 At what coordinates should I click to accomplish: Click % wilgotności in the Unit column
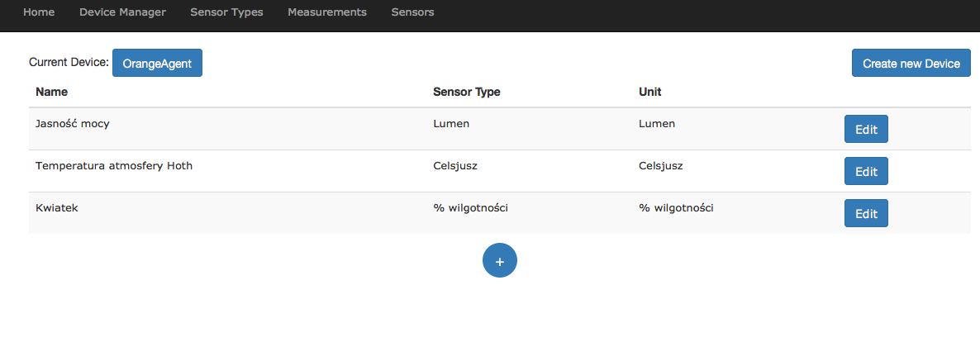point(676,208)
